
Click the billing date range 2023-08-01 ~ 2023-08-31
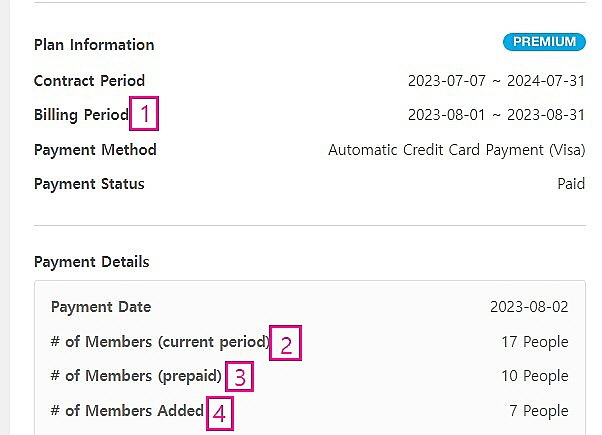[x=496, y=115]
